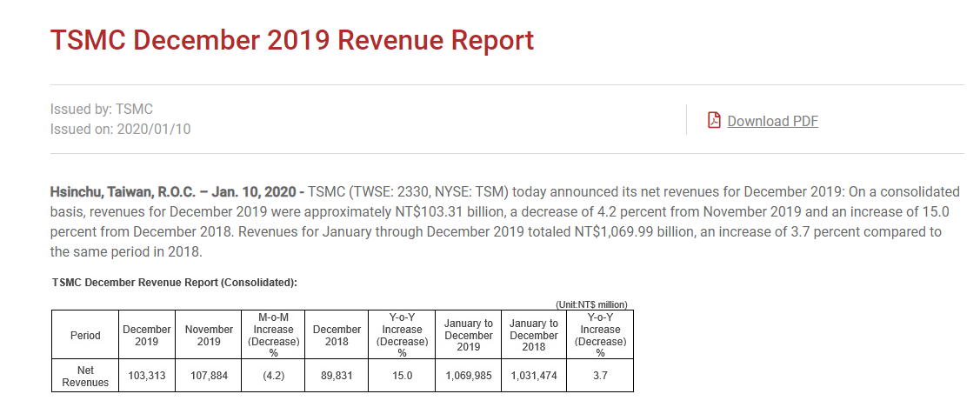The image size is (980, 414).
Task: Select the 3.7 year-over-year percentage cell
Action: (600, 376)
